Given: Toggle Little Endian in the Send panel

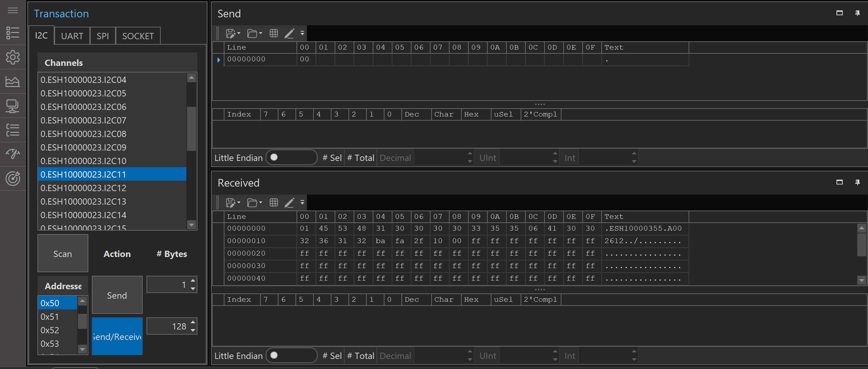Looking at the screenshot, I should pos(291,158).
